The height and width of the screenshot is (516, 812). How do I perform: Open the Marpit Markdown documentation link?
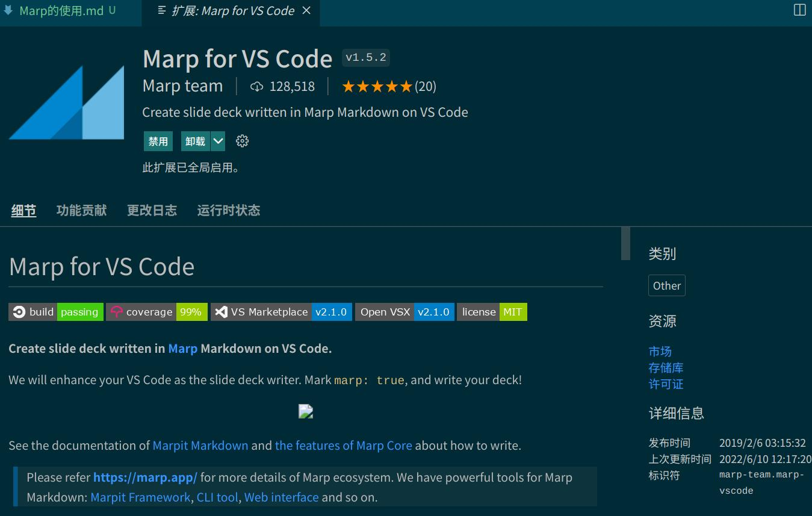pyautogui.click(x=200, y=446)
